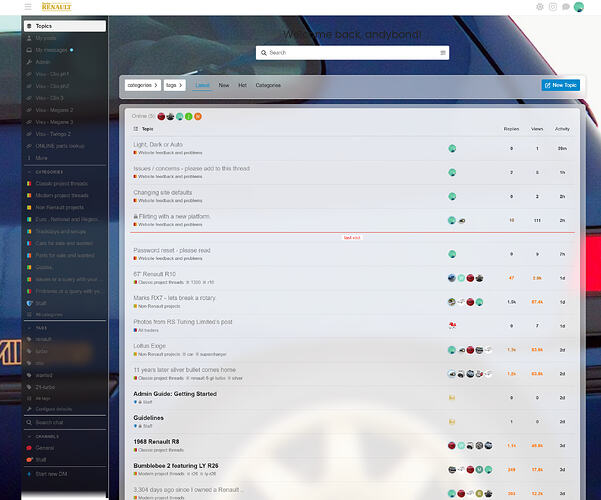Image resolution: width=601 pixels, height=500 pixels.
Task: Create a New Topic
Action: [560, 85]
